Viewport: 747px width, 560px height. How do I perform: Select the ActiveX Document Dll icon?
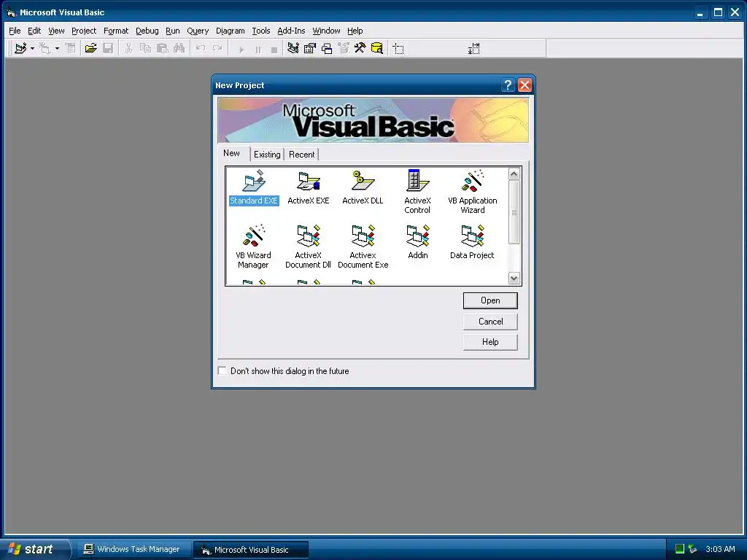coord(309,246)
